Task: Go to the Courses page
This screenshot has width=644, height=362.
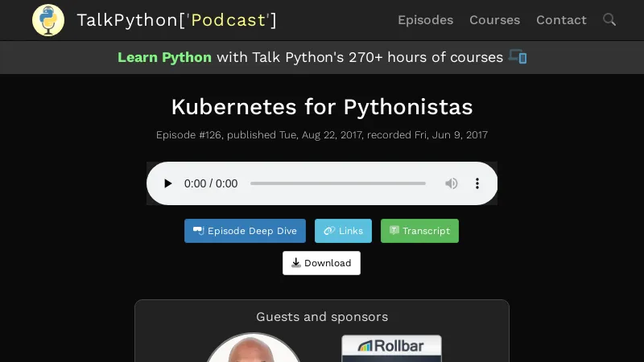Action: click(494, 20)
